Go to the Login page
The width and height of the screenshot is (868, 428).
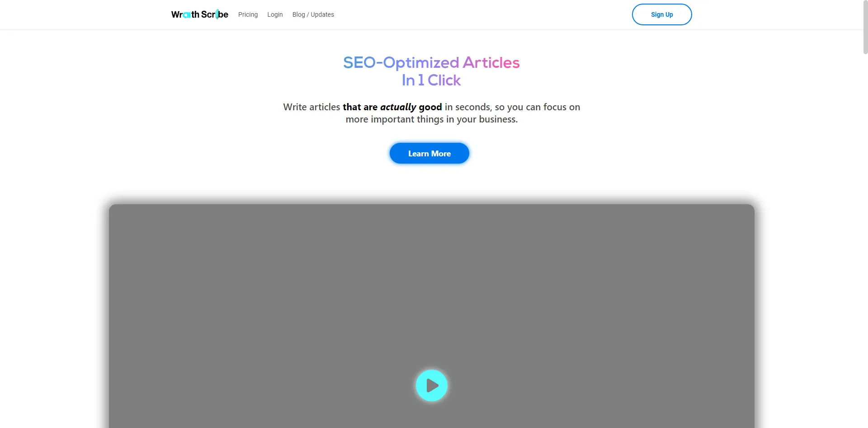[275, 14]
